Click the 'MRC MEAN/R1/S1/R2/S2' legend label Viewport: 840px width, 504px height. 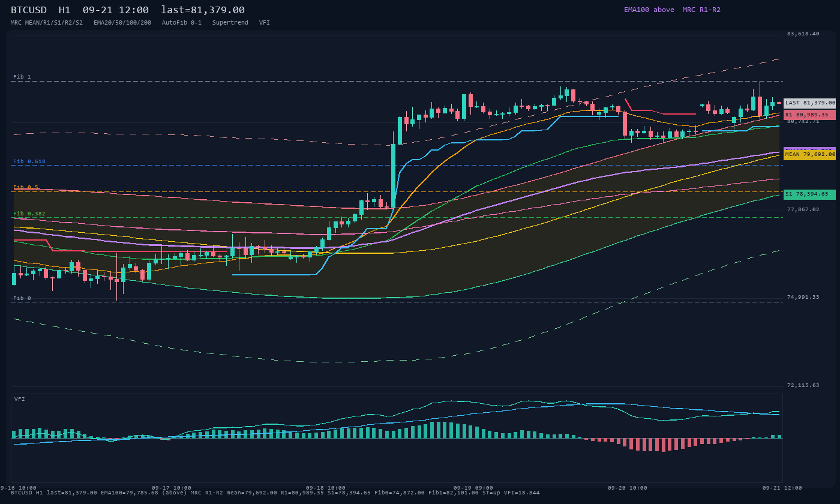47,22
